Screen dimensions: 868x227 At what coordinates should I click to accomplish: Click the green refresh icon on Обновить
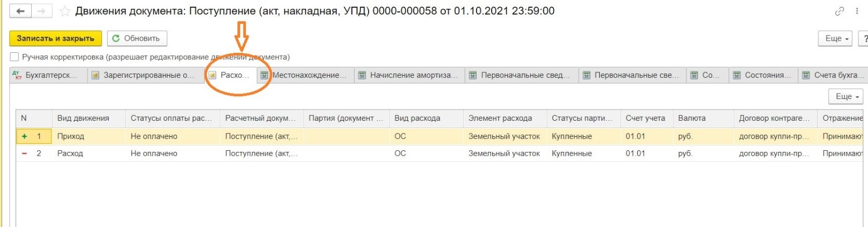pos(116,38)
